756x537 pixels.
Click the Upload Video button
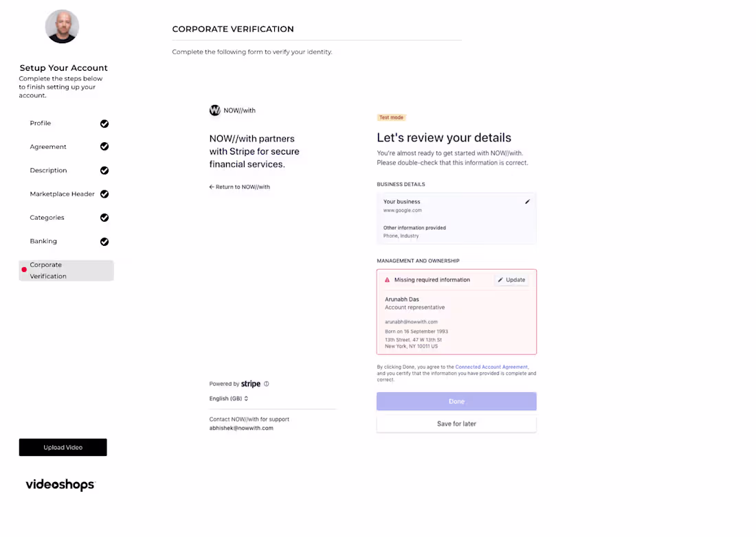click(x=63, y=447)
